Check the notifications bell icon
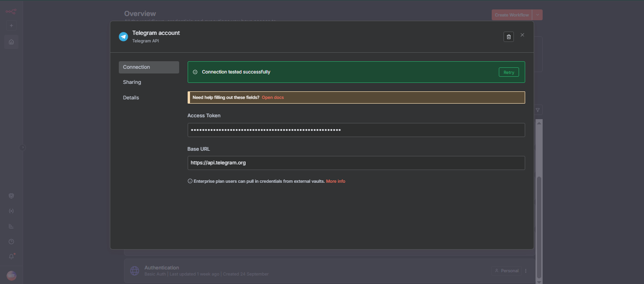Screen dimensions: 644x284 [11, 256]
